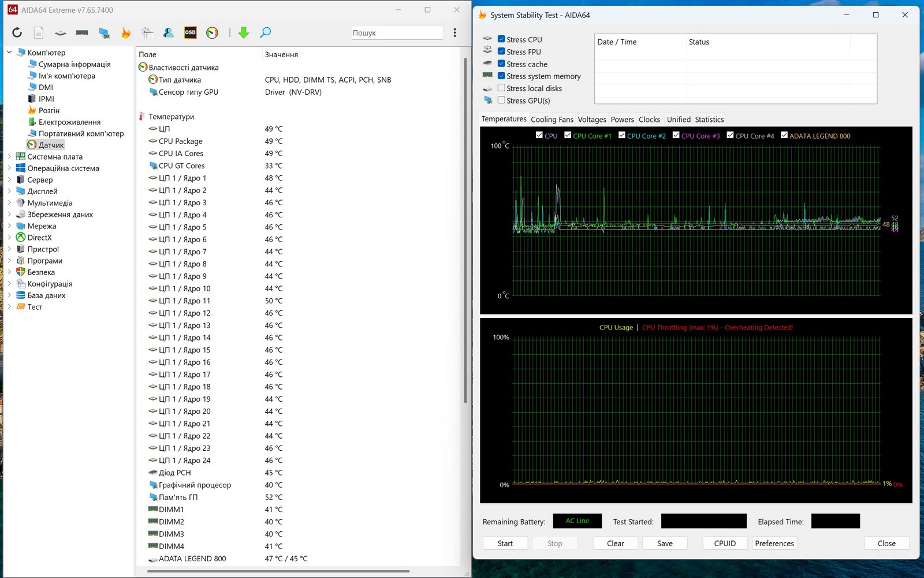Collapse the Комп'ютер tree node

click(9, 53)
